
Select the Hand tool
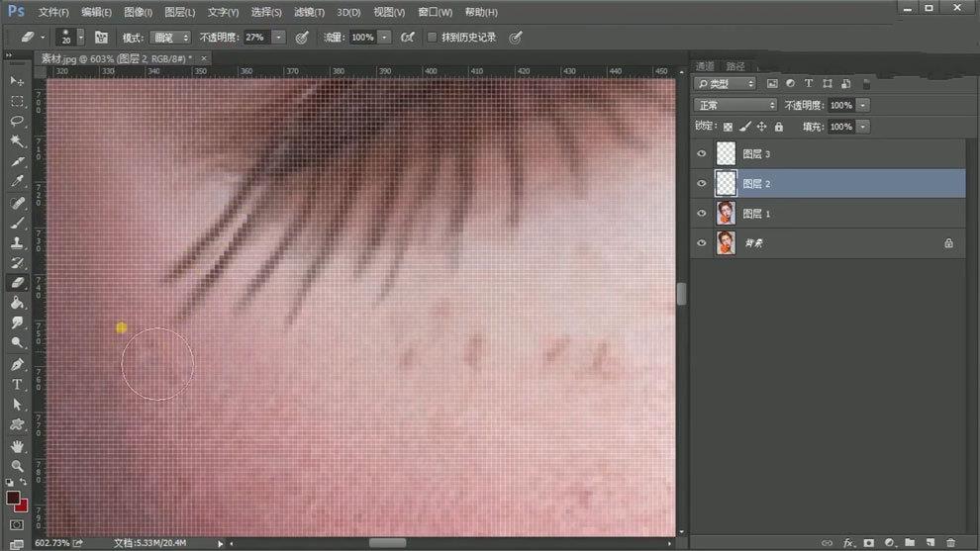click(x=17, y=445)
